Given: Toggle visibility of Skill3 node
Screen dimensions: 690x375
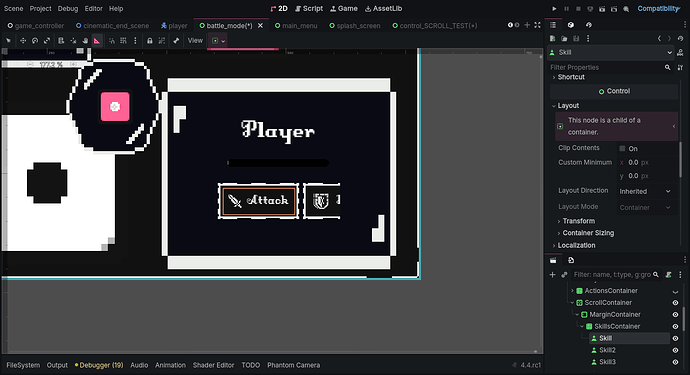Looking at the screenshot, I should tap(675, 362).
